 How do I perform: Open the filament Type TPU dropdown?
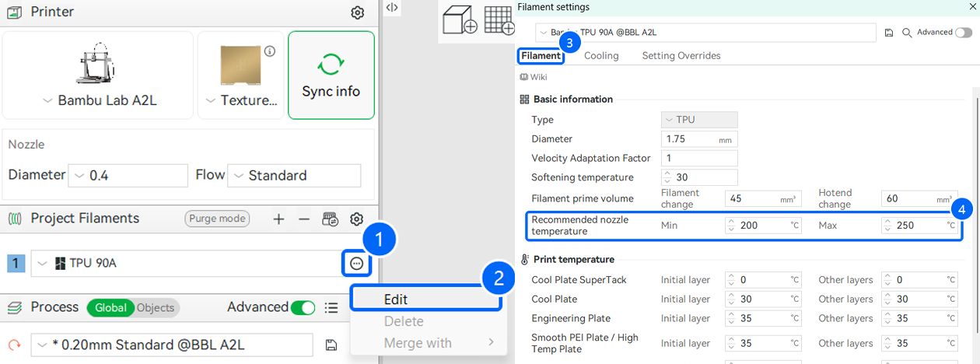click(x=699, y=120)
